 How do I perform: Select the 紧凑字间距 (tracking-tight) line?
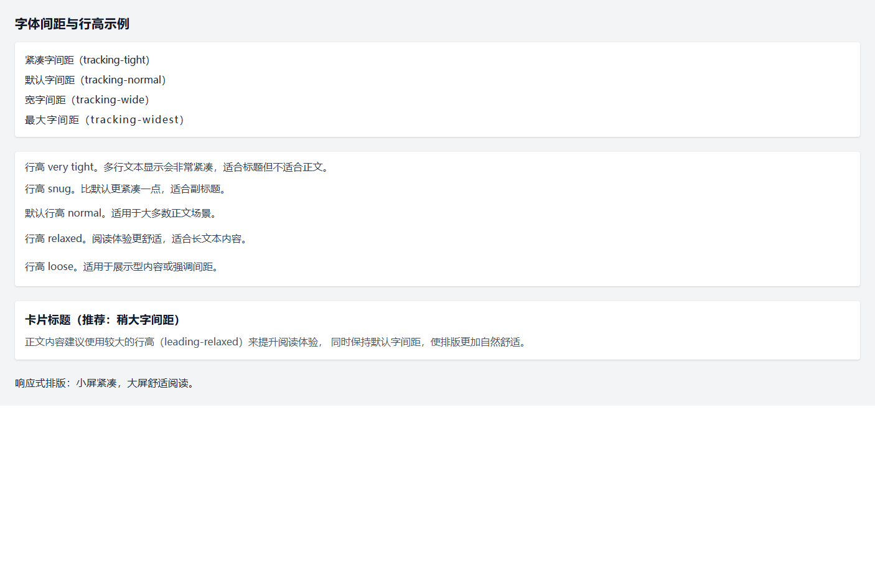pyautogui.click(x=87, y=60)
